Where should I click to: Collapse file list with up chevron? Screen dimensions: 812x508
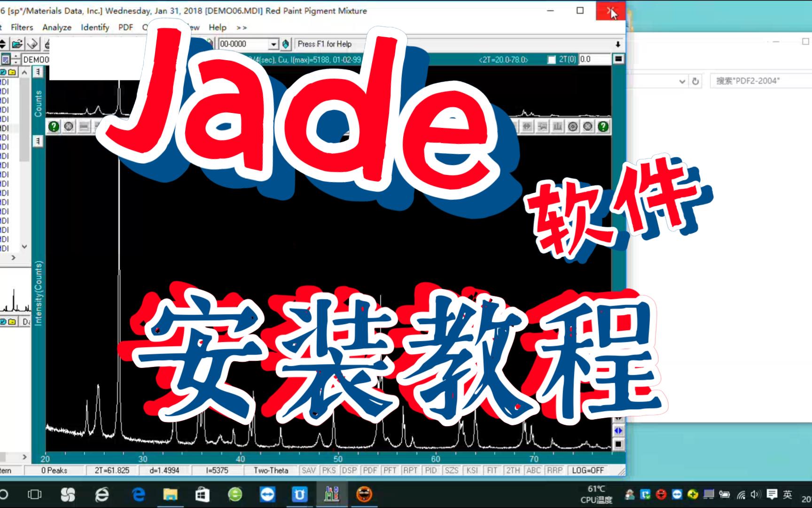click(24, 72)
